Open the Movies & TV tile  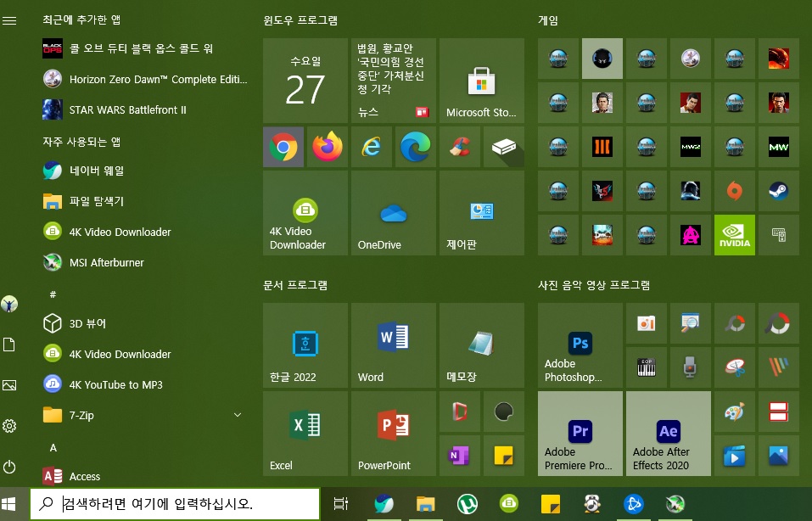734,456
